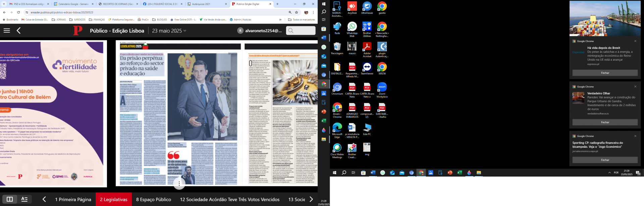Select the Reciclagem recycle bin icon
644x206 pixels.
tap(337, 48)
